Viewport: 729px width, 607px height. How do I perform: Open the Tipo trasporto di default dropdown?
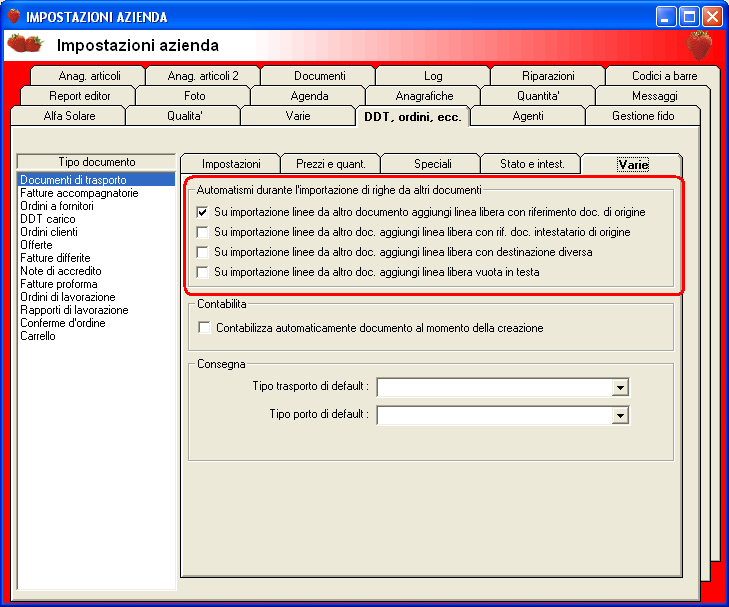pyautogui.click(x=620, y=387)
